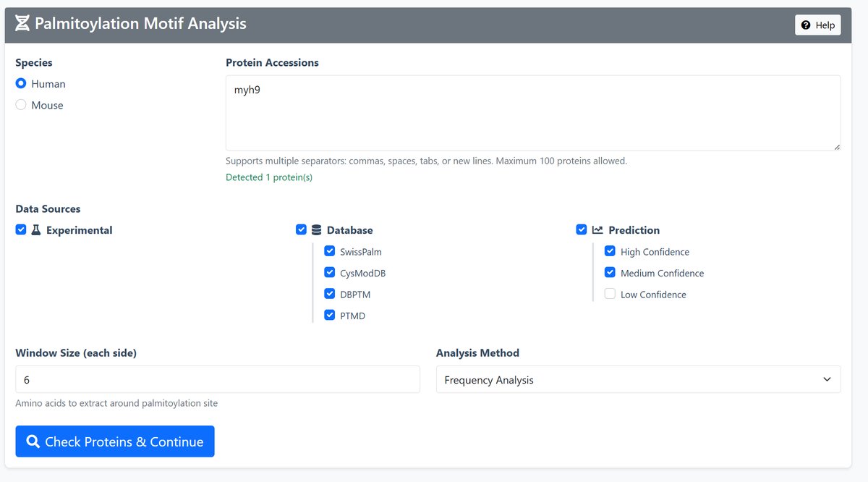Select the Mouse species option
Image resolution: width=868 pixels, height=482 pixels.
(x=20, y=105)
